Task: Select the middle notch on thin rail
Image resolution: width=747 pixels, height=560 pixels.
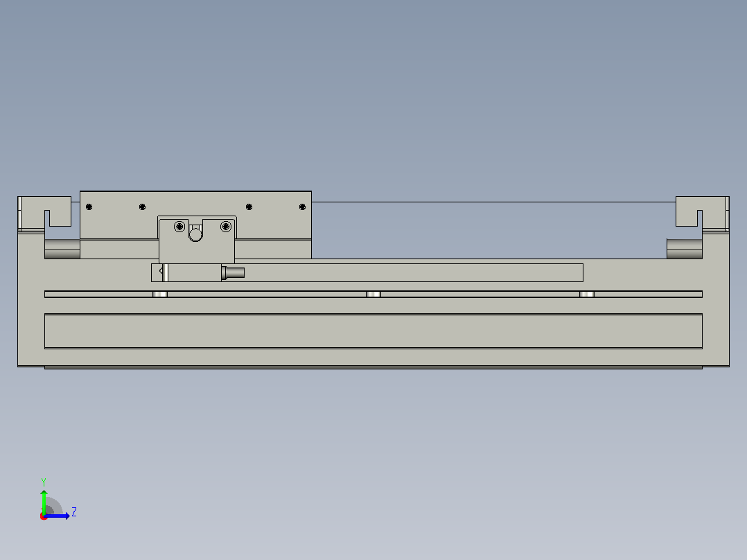Action: pyautogui.click(x=373, y=294)
